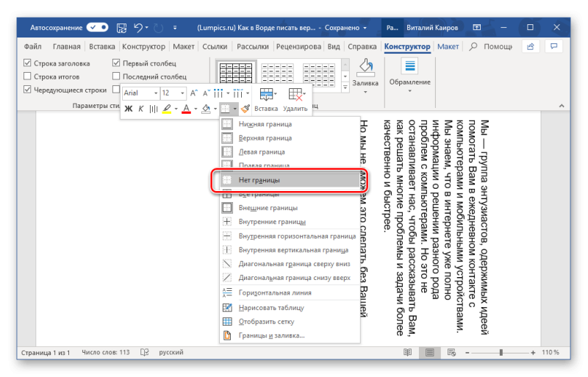The image size is (588, 377).
Task: Click the spelling check book icon
Action: [144, 352]
